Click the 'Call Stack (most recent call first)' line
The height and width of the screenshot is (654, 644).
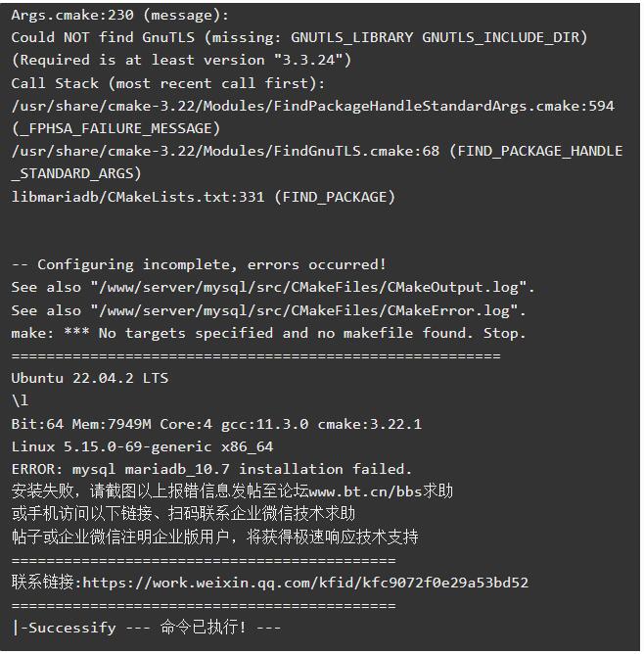click(167, 83)
